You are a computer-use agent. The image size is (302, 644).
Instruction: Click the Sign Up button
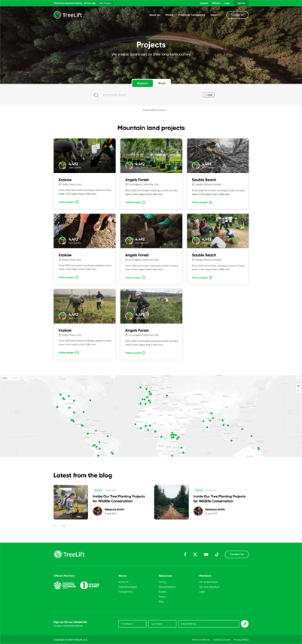point(241,3)
